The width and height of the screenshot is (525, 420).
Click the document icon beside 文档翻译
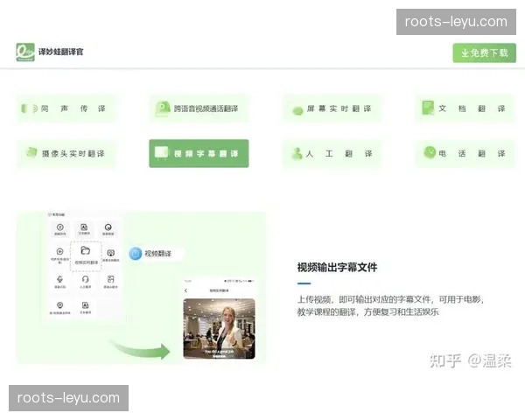pos(428,108)
